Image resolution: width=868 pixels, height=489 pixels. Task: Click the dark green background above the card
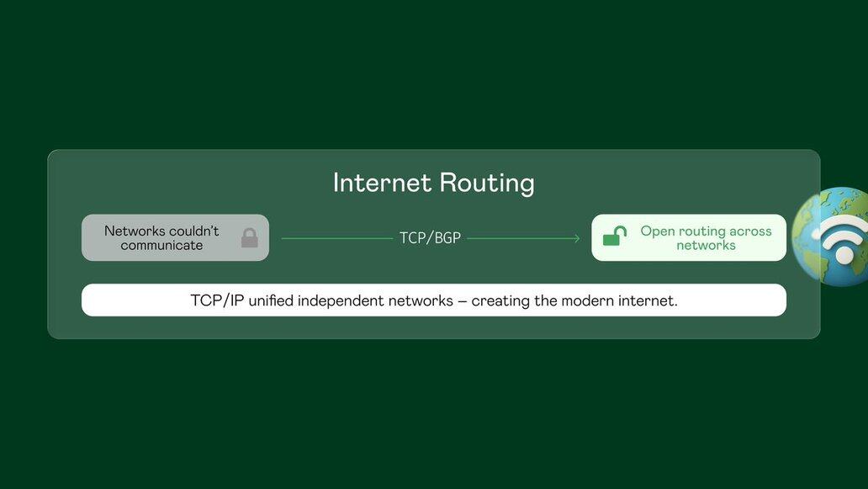point(434,75)
